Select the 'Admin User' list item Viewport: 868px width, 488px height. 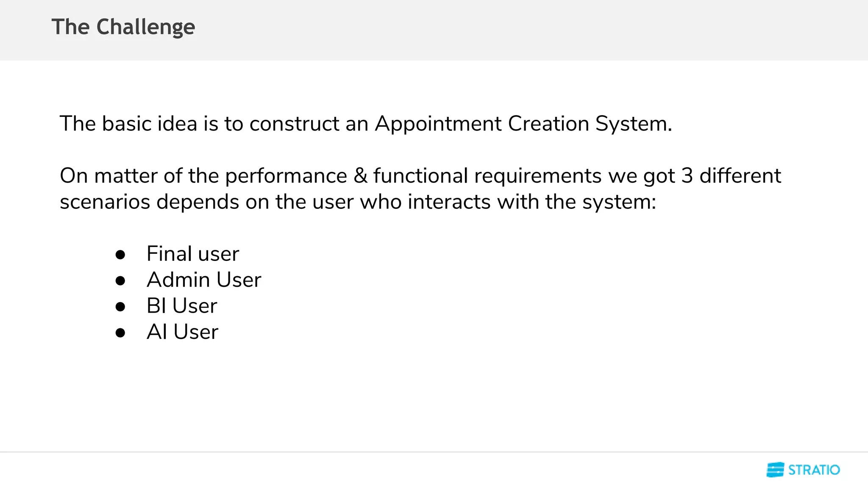204,280
